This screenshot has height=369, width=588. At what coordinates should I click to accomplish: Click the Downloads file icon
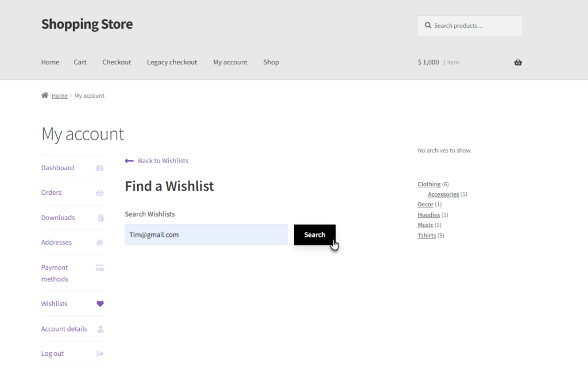101,218
